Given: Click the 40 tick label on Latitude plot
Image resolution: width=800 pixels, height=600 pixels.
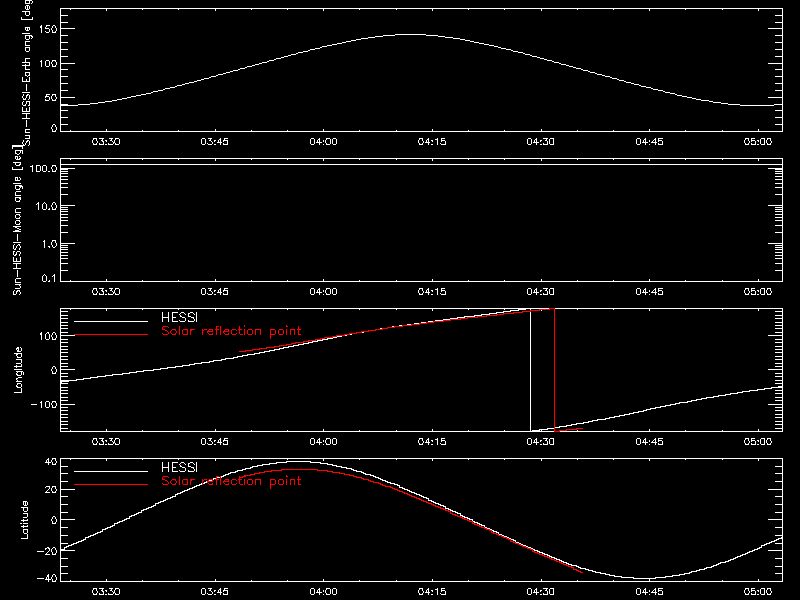Looking at the screenshot, I should coord(51,462).
